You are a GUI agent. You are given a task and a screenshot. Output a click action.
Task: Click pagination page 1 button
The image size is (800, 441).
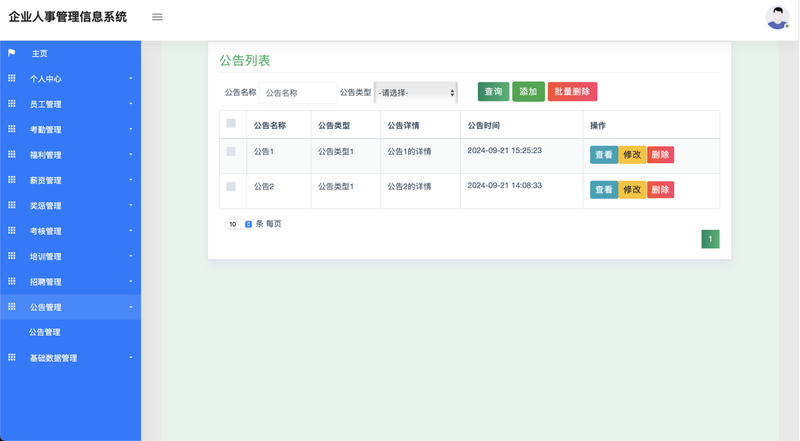point(710,239)
